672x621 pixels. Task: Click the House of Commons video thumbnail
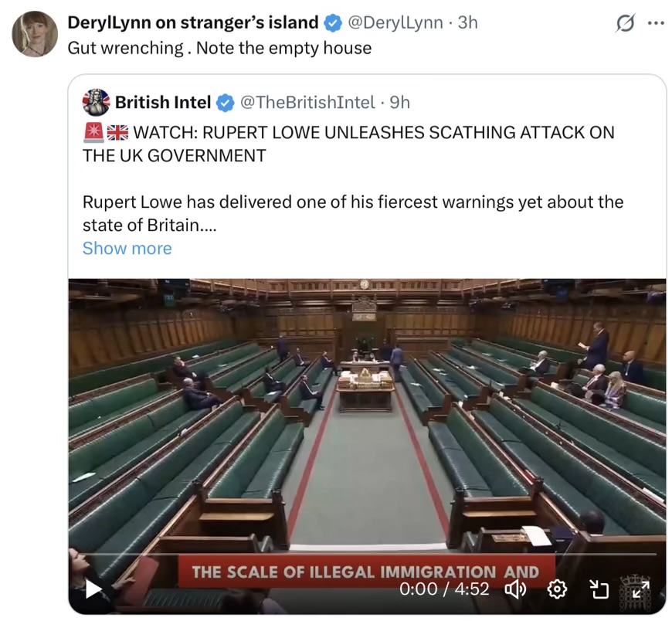[x=368, y=429]
